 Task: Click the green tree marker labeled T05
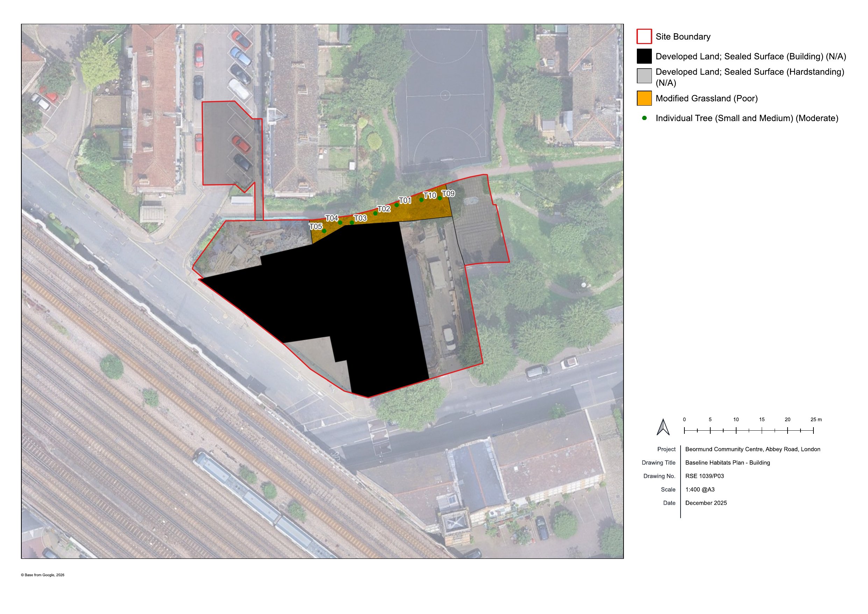(x=324, y=231)
